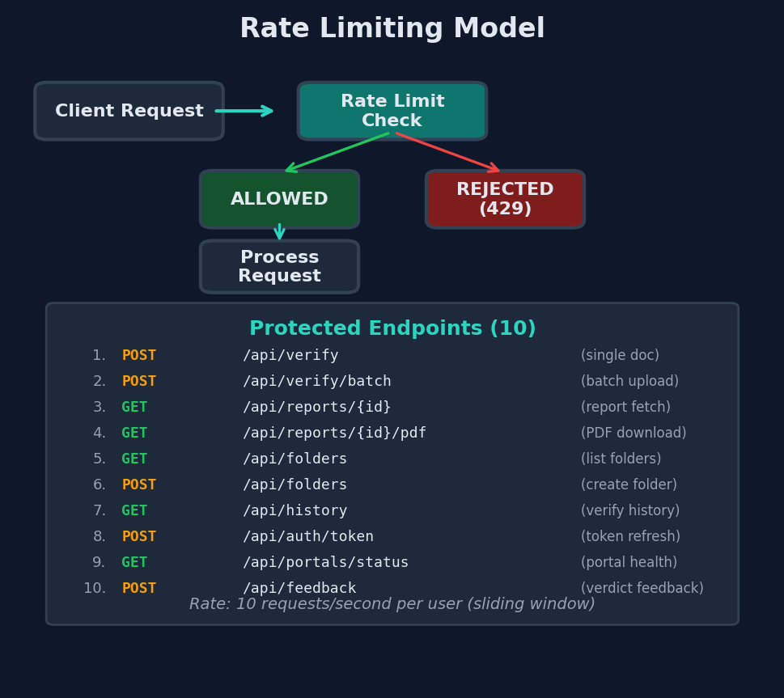
Task: Open the /api/feedback endpoint
Action: (x=300, y=587)
